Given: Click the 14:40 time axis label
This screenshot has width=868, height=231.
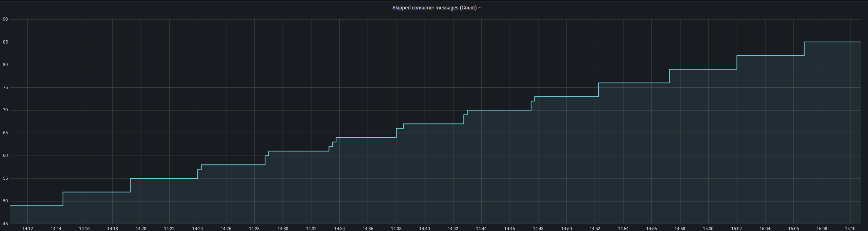Looking at the screenshot, I should (x=425, y=229).
